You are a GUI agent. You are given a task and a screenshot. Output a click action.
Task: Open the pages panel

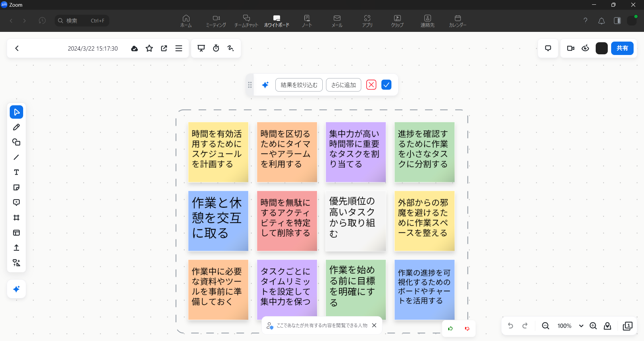(628, 326)
